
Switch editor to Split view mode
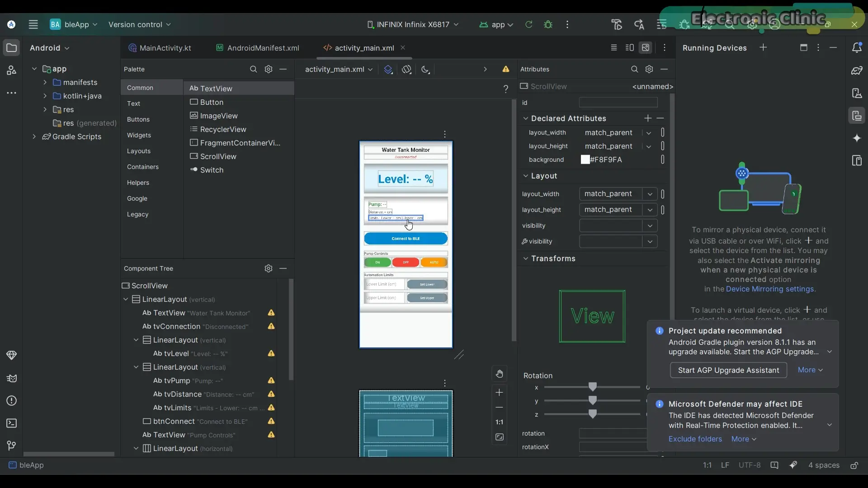[x=630, y=47]
